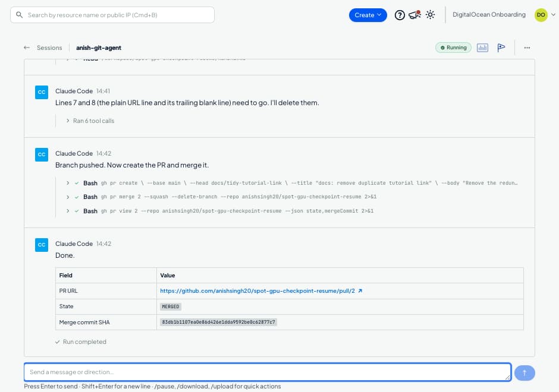Screen dimensions: 559x392
Task: Open the announcements megaphone icon
Action: coord(414,15)
